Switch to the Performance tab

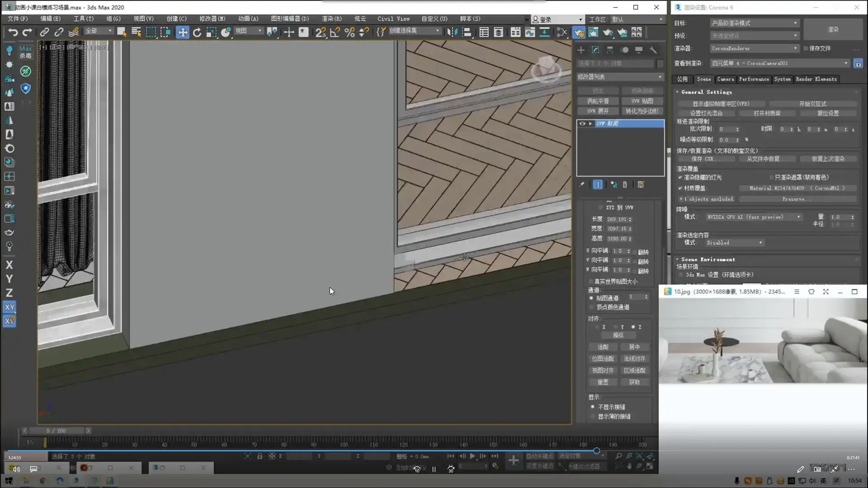click(754, 79)
